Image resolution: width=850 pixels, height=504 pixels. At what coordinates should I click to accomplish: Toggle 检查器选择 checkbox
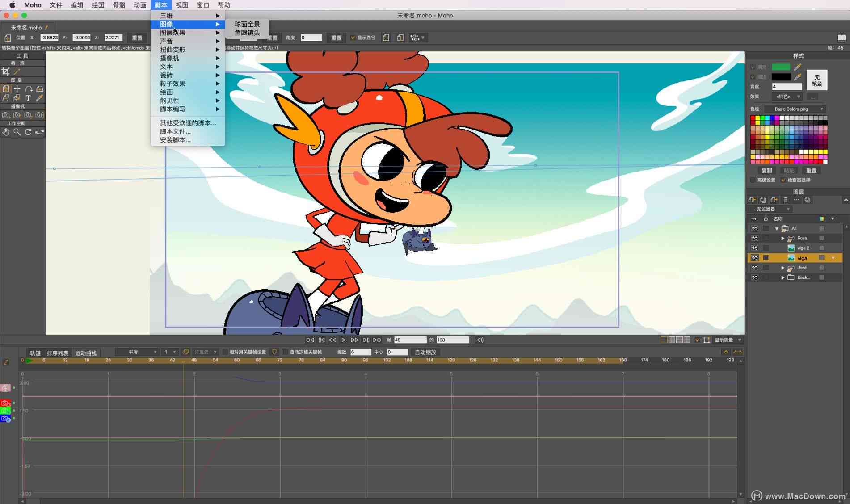click(783, 180)
